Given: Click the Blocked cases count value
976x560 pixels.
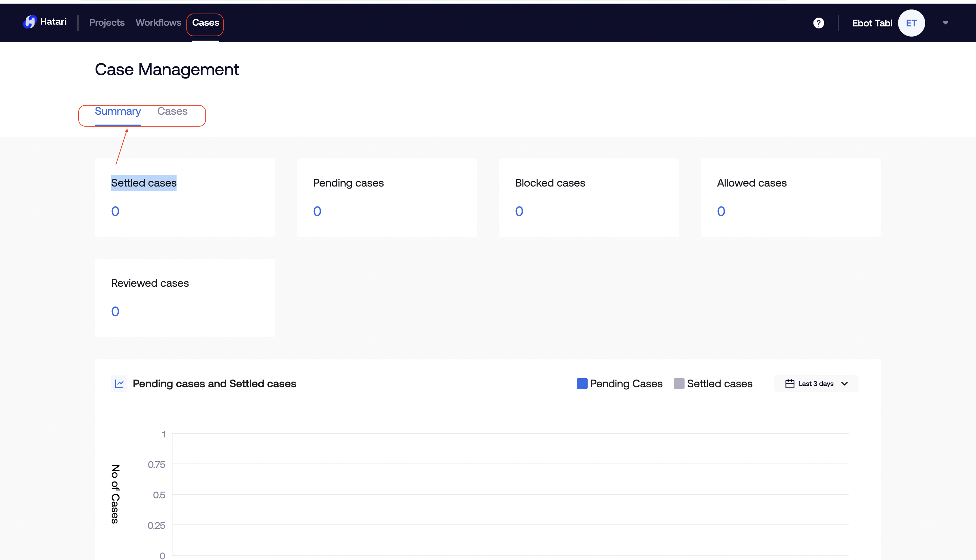Looking at the screenshot, I should coord(519,211).
